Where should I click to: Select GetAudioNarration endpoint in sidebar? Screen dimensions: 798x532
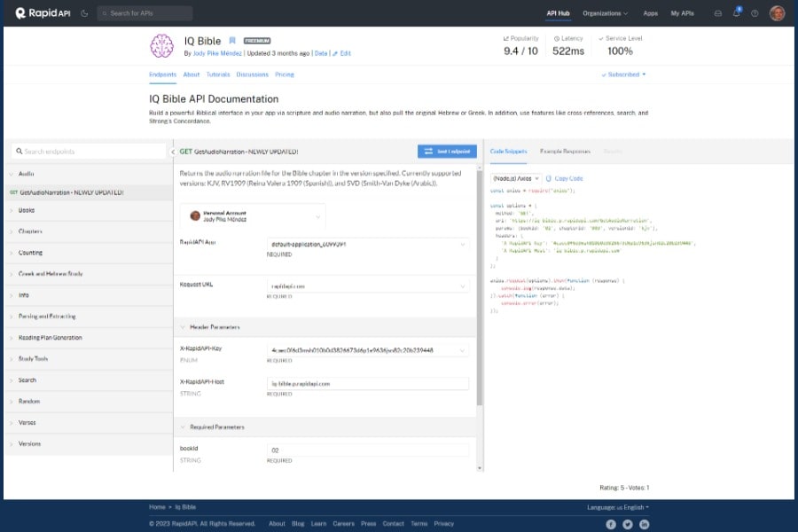pyautogui.click(x=88, y=192)
